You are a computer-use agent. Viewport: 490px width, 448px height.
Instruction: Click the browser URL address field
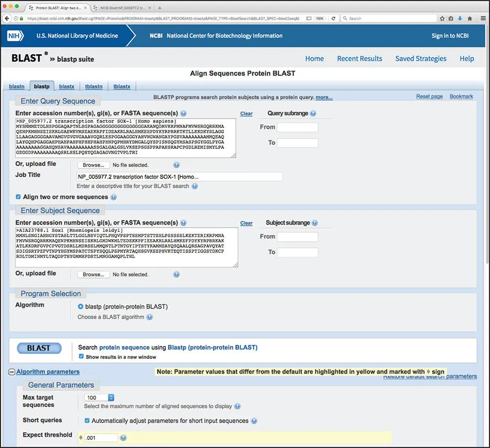[x=163, y=19]
